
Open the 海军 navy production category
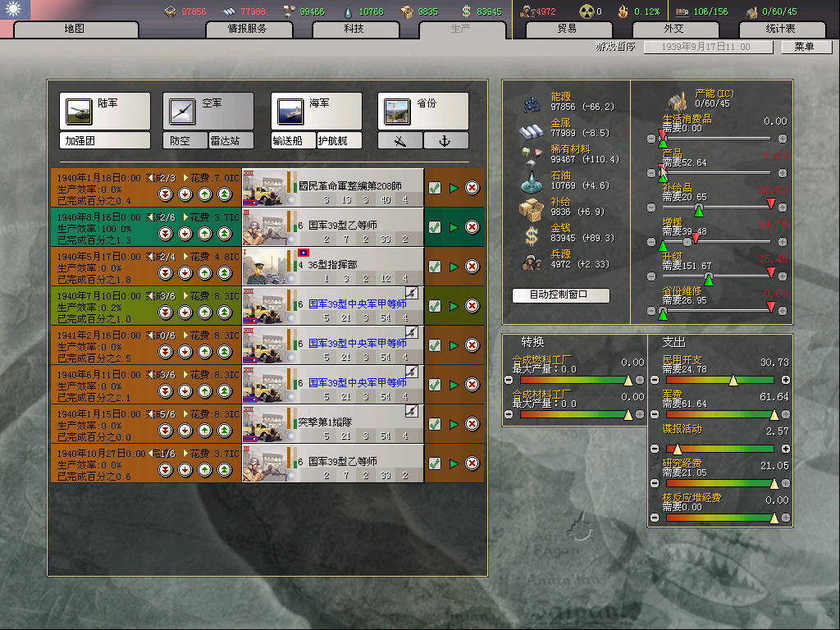(316, 111)
